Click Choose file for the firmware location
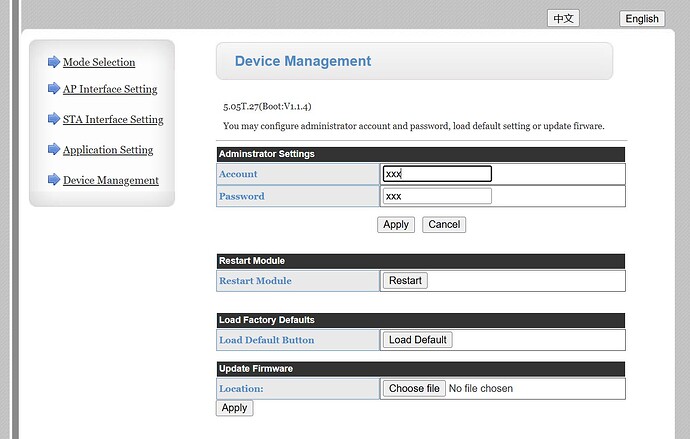Image resolution: width=690 pixels, height=439 pixels. [414, 388]
